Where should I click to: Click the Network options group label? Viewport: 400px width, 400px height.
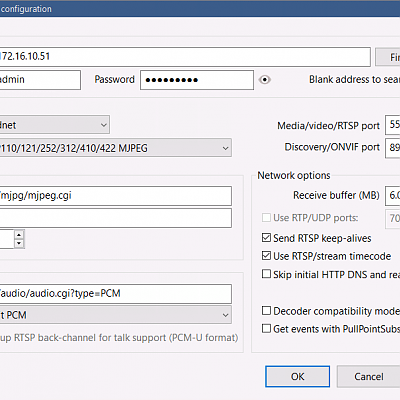(x=294, y=175)
